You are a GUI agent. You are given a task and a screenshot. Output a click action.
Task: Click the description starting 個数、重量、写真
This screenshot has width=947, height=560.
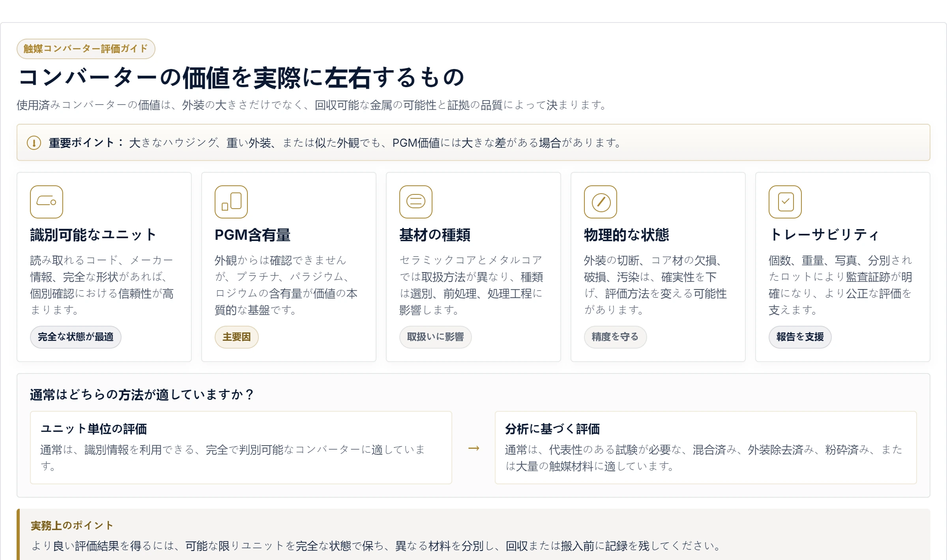(840, 285)
